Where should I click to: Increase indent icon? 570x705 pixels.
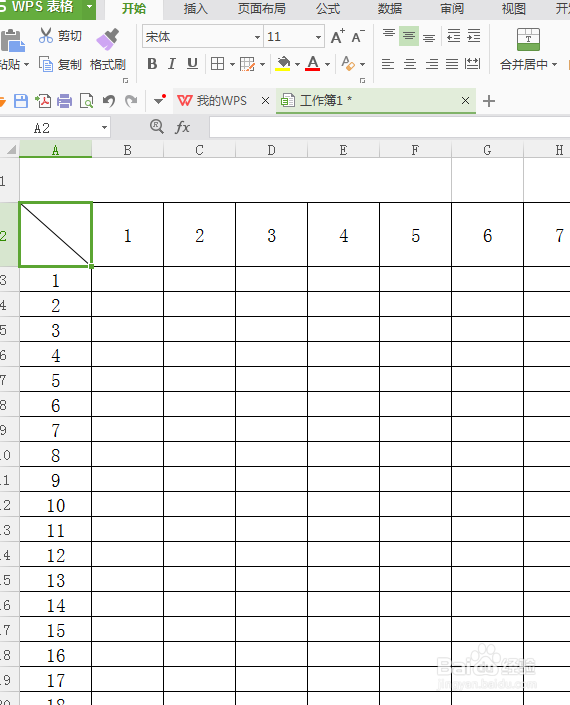(474, 36)
